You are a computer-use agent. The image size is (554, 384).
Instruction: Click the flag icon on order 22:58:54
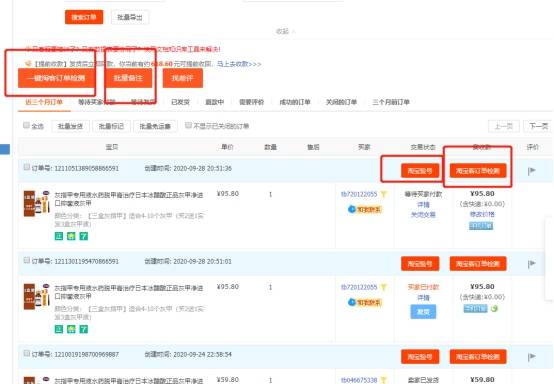531,357
